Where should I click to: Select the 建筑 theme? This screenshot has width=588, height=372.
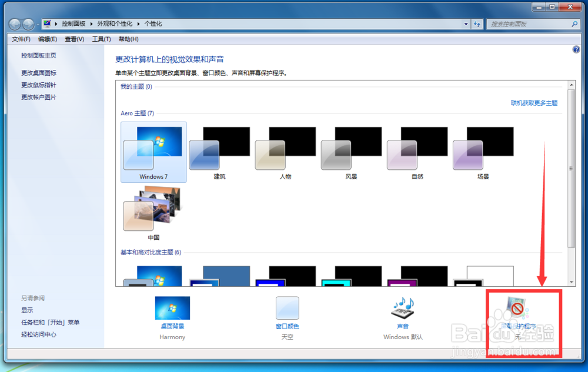tap(219, 152)
